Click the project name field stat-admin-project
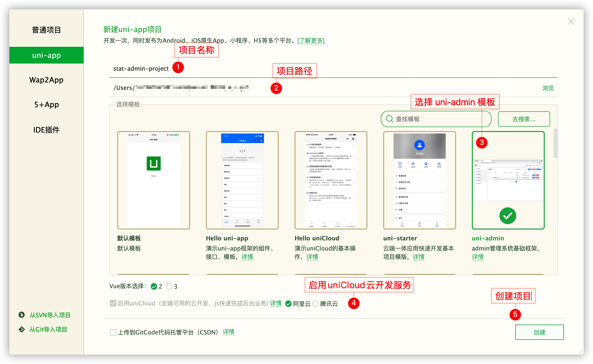 pos(334,69)
